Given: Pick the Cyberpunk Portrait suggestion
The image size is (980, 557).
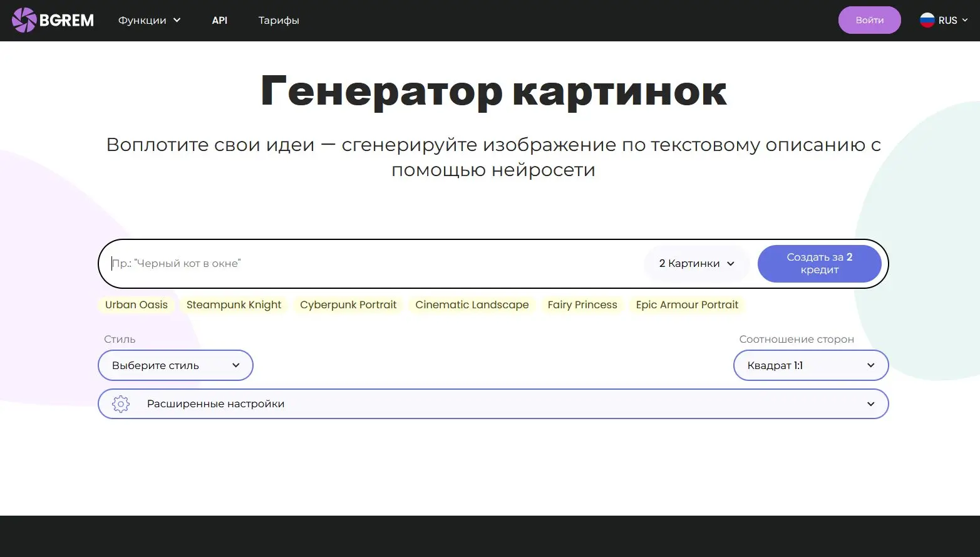Looking at the screenshot, I should [348, 305].
